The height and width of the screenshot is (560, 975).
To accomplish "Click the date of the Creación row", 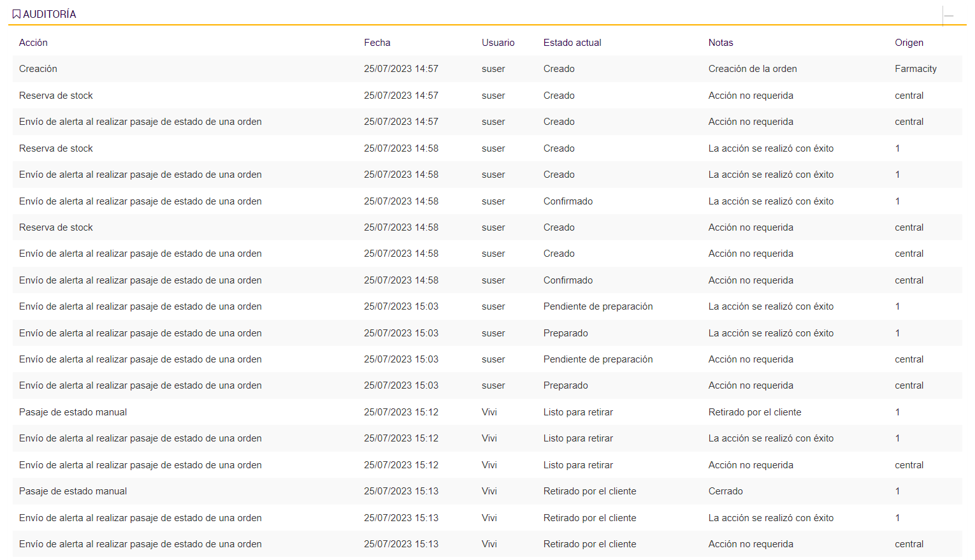I will pyautogui.click(x=401, y=69).
